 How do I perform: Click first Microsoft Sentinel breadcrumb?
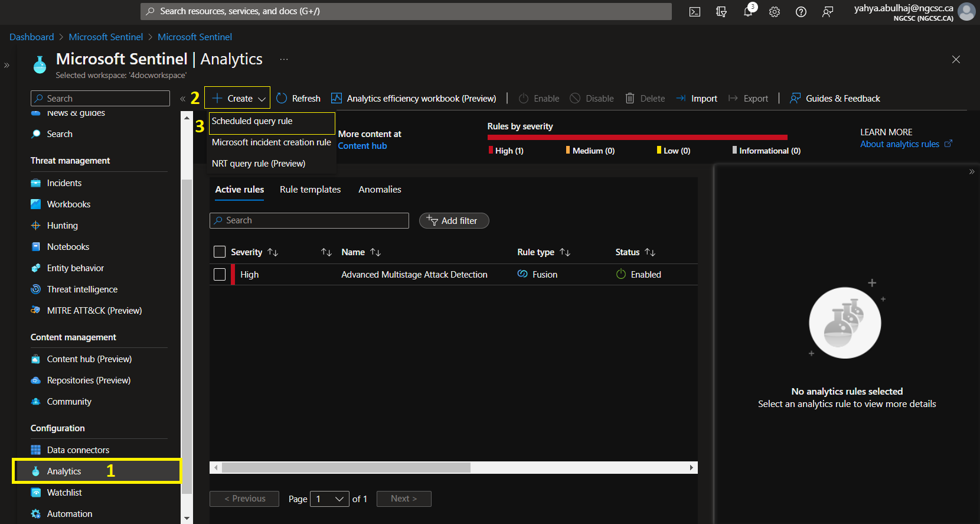point(106,37)
